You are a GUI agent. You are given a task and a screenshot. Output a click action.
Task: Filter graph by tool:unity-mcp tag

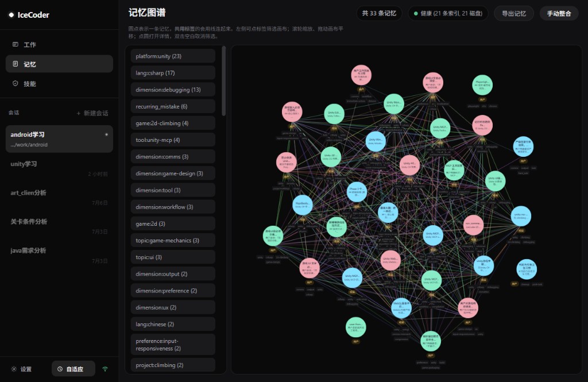(x=173, y=140)
